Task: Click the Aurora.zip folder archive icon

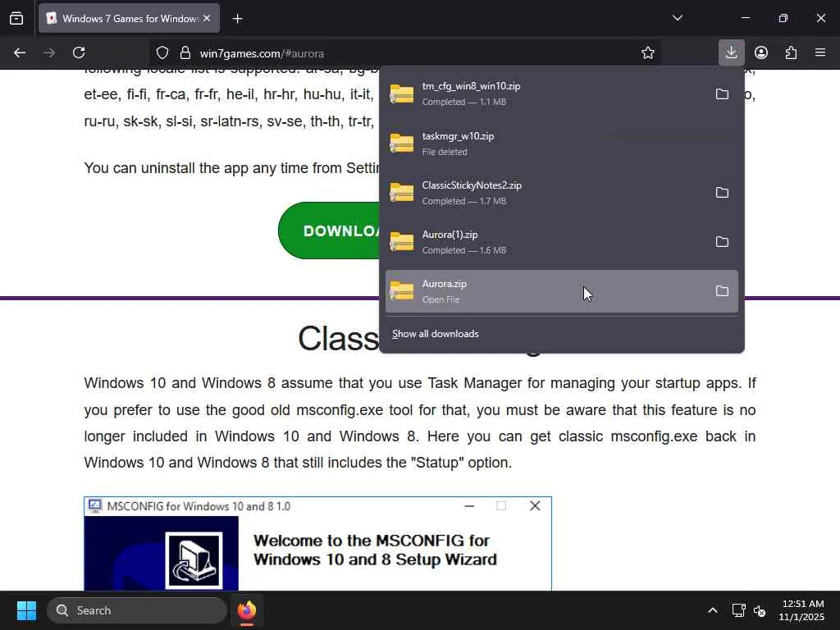Action: (x=402, y=291)
